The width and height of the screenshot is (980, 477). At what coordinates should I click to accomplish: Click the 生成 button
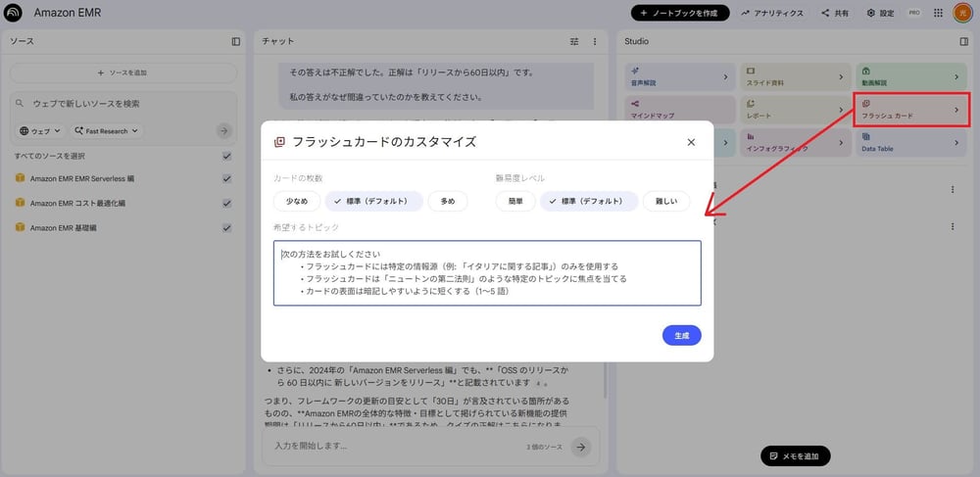[x=681, y=335]
